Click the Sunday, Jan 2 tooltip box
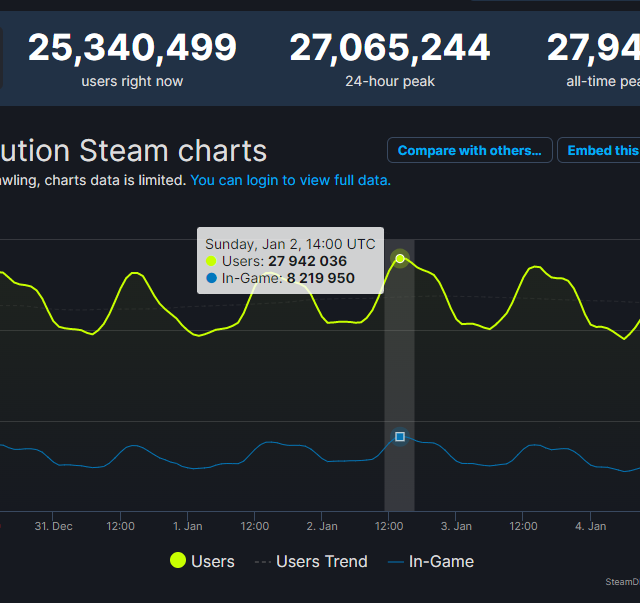Screen dimensions: 640x603 (x=290, y=261)
